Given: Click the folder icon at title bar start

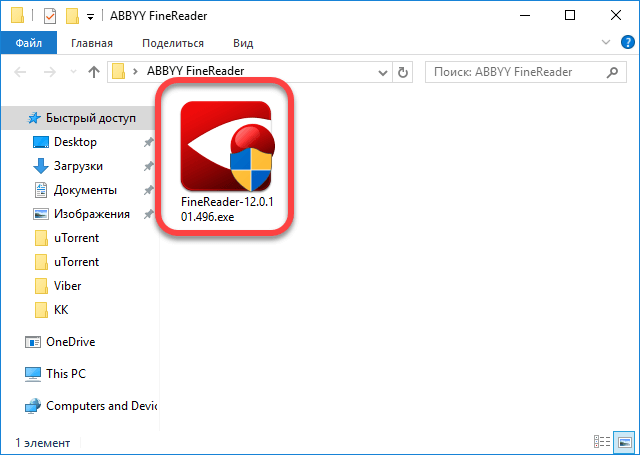Looking at the screenshot, I should [x=17, y=15].
